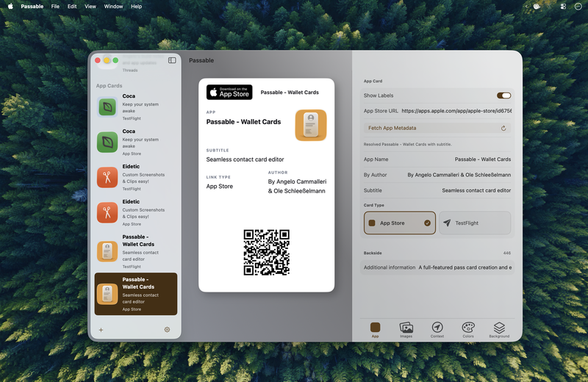Open sidebar settings gear icon
This screenshot has width=588, height=382.
(x=168, y=330)
